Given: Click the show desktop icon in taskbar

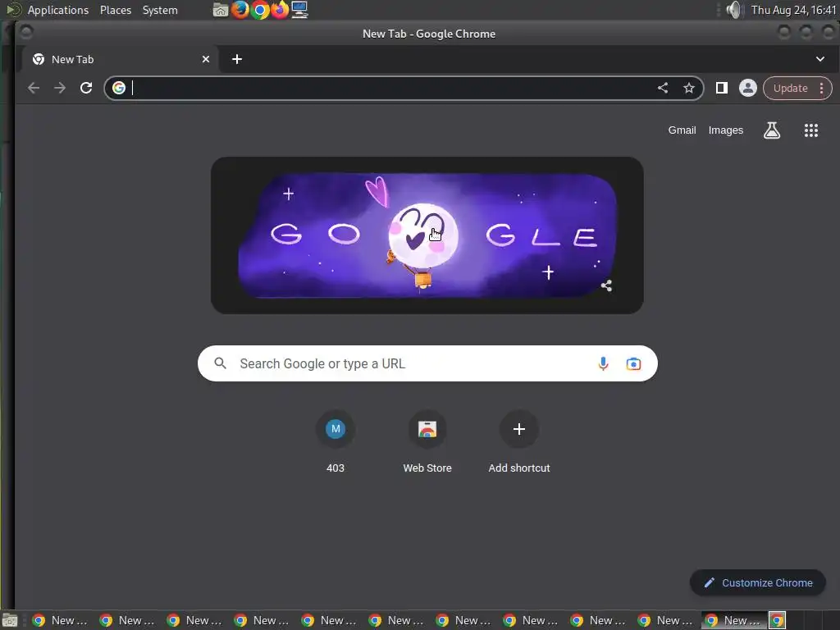Looking at the screenshot, I should 10,620.
